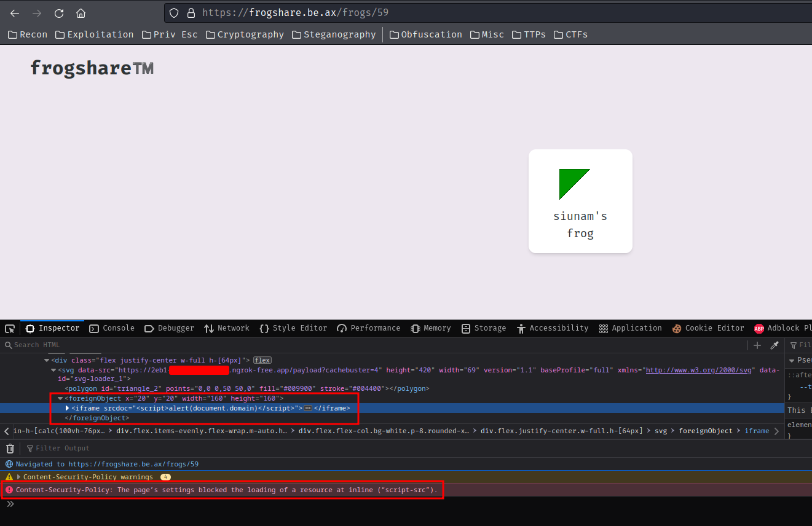Select the polygon triangle_2 markup line
This screenshot has height=526, width=812.
tap(247, 388)
